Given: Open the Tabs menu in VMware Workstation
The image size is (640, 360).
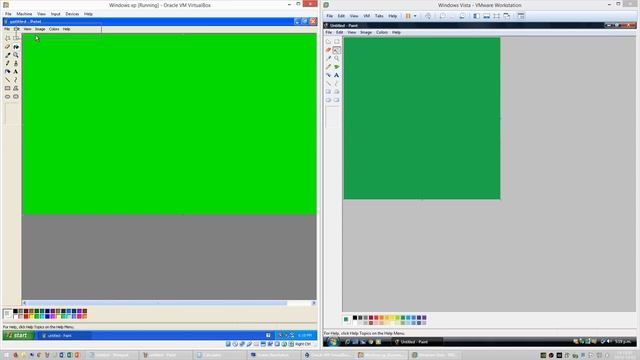Looking at the screenshot, I should tap(379, 16).
